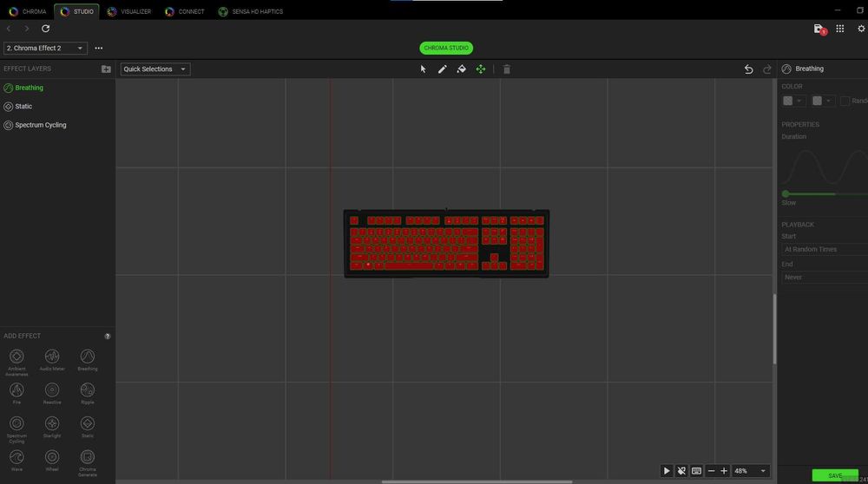The height and width of the screenshot is (484, 868).
Task: Click the keyboard device view icon
Action: (696, 471)
